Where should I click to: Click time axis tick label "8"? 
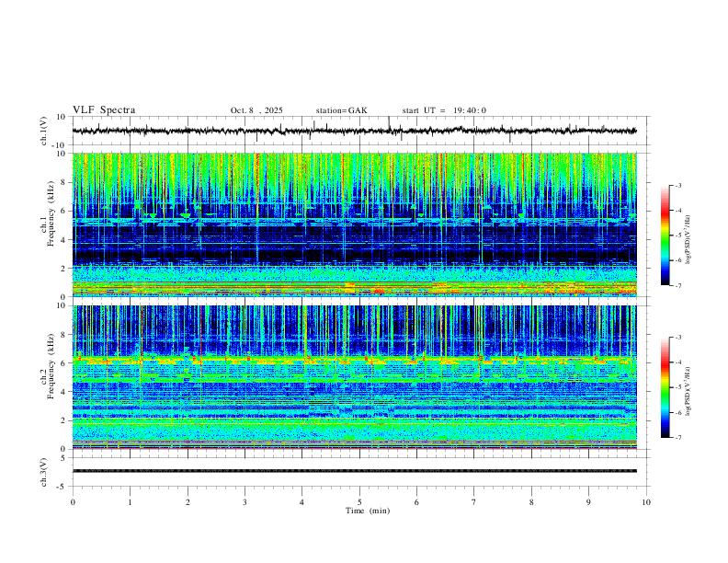[x=531, y=502]
